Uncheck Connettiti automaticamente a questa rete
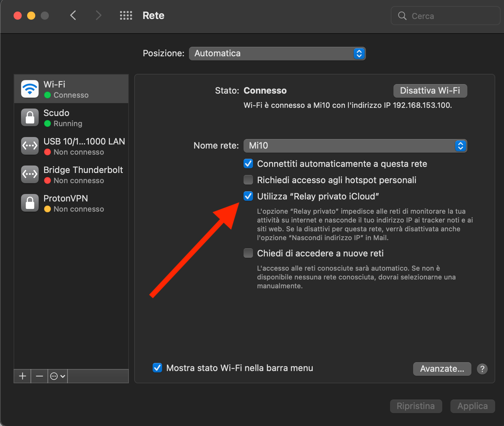Image resolution: width=504 pixels, height=426 pixels. (248, 164)
